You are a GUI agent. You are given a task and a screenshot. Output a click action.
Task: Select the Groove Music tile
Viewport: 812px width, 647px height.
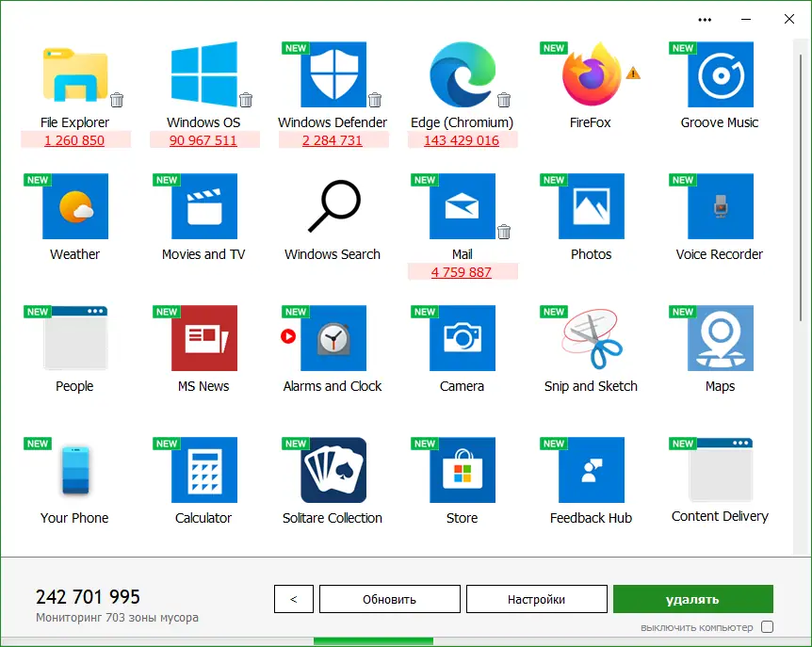(721, 74)
